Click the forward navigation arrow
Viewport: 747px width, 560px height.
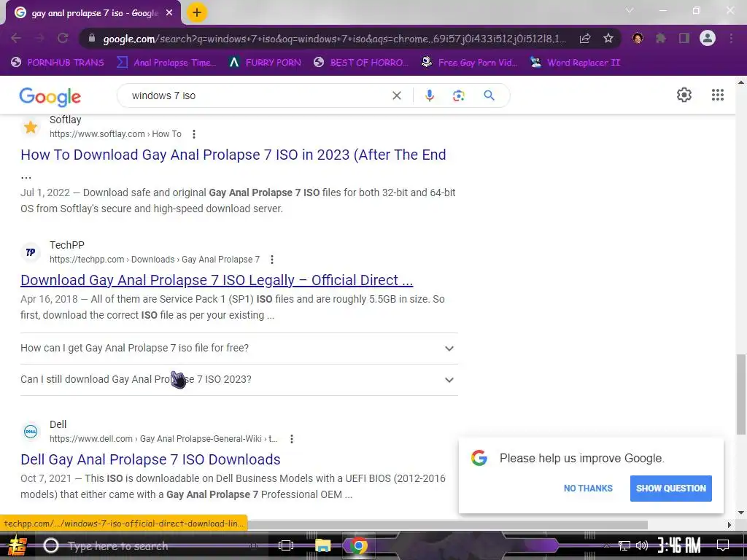tap(39, 39)
